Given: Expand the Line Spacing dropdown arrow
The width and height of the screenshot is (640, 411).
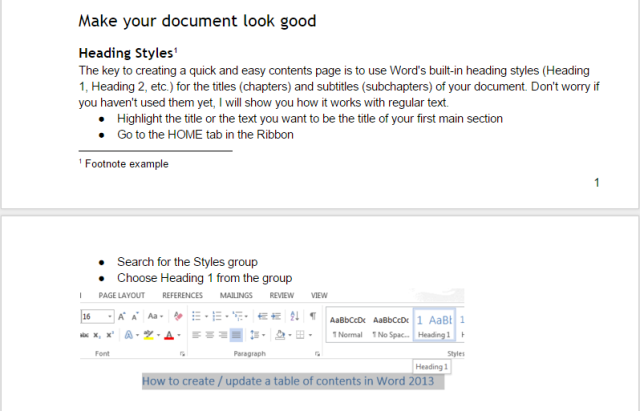Looking at the screenshot, I should [263, 335].
